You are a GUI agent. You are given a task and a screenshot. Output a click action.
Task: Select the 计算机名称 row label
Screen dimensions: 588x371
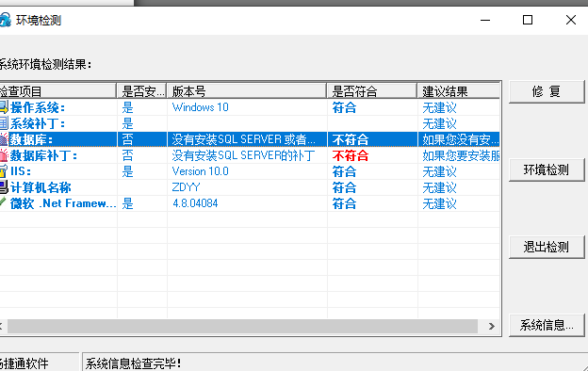41,187
